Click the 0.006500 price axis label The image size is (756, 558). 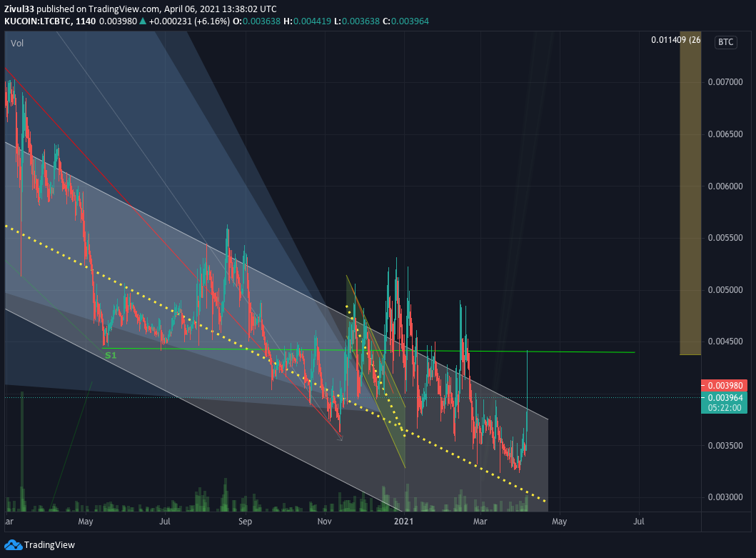pyautogui.click(x=725, y=134)
